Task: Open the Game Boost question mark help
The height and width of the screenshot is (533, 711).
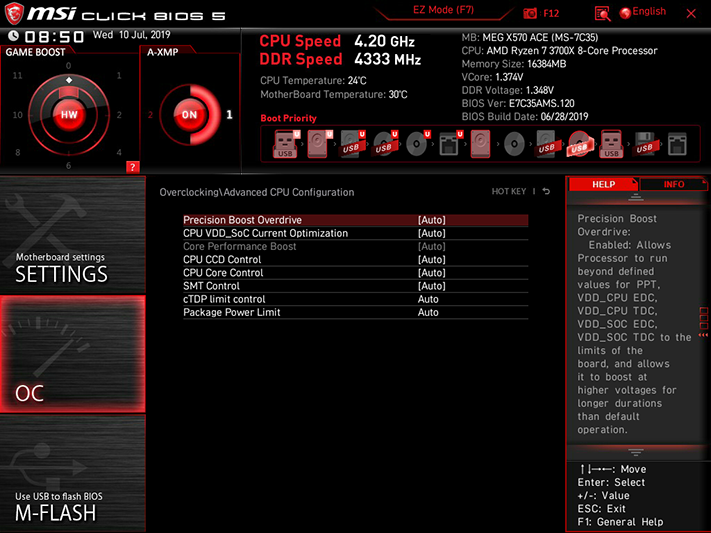Action: (x=132, y=167)
